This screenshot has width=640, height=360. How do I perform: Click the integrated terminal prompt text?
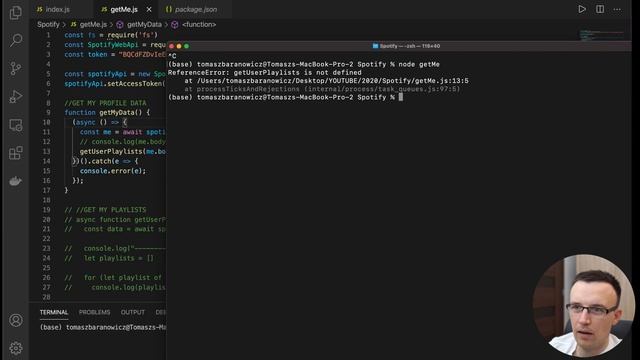[102, 327]
